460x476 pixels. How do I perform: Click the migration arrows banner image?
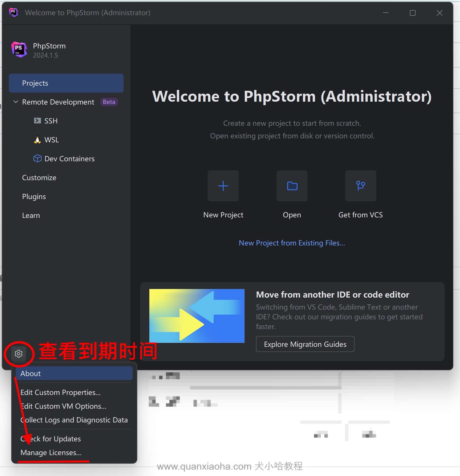197,316
